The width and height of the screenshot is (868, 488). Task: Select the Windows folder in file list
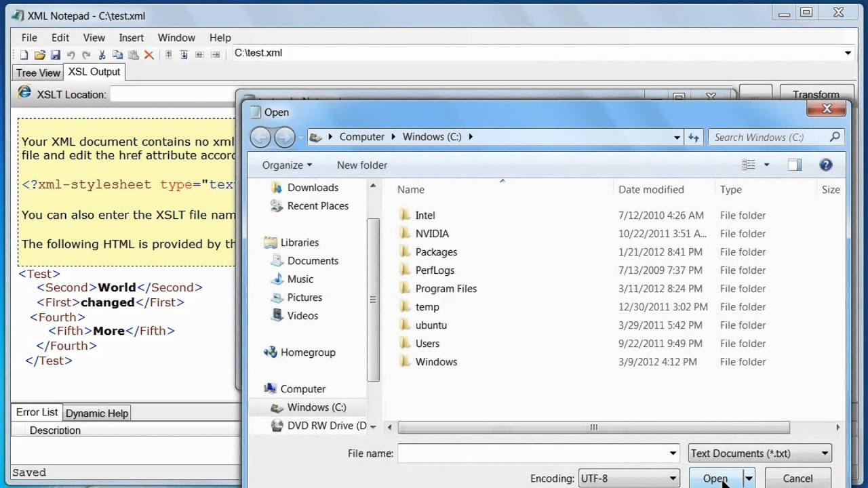click(436, 362)
